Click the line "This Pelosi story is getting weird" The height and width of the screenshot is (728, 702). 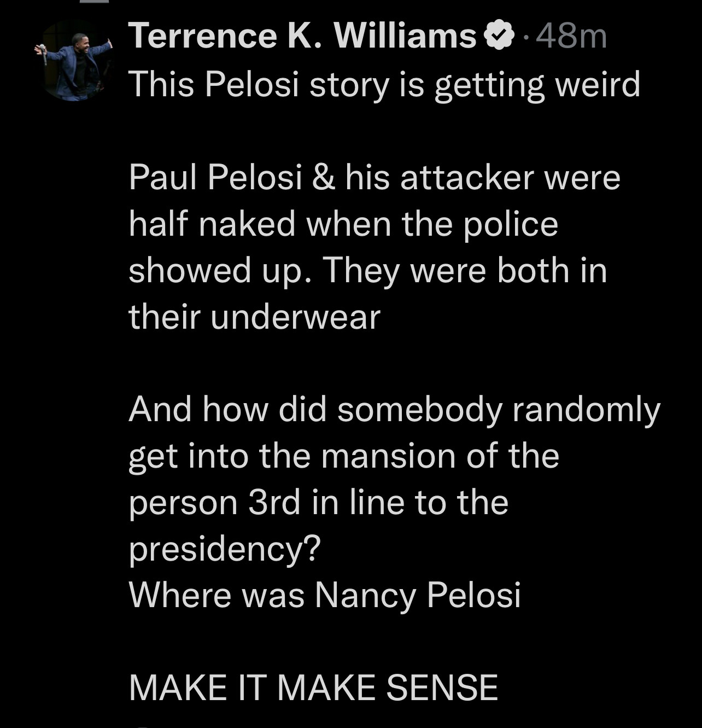tap(384, 84)
